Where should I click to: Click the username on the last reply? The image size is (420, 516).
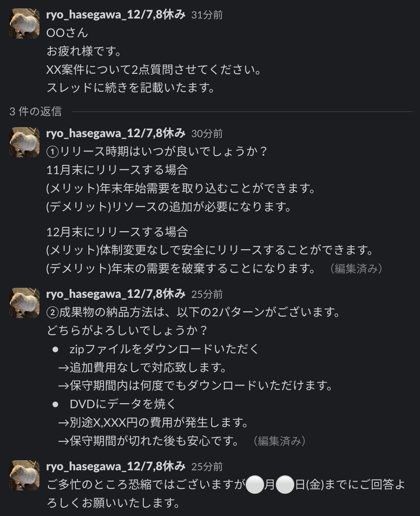115,467
